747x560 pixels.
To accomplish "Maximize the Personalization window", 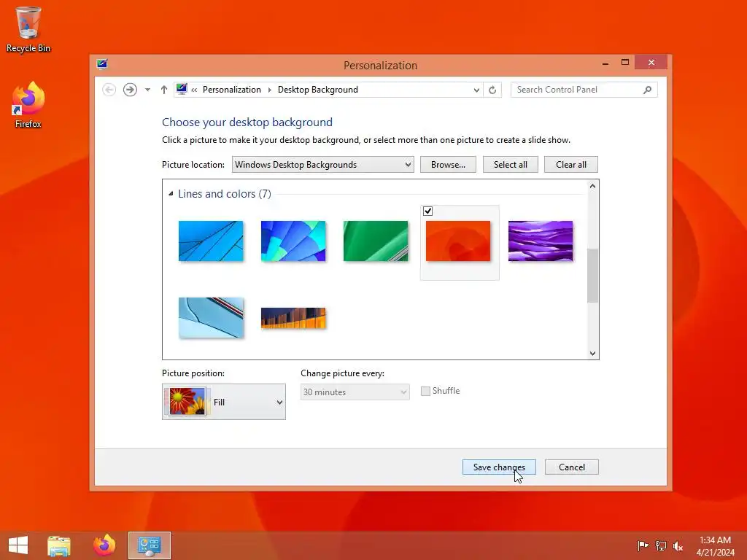I will coord(625,63).
